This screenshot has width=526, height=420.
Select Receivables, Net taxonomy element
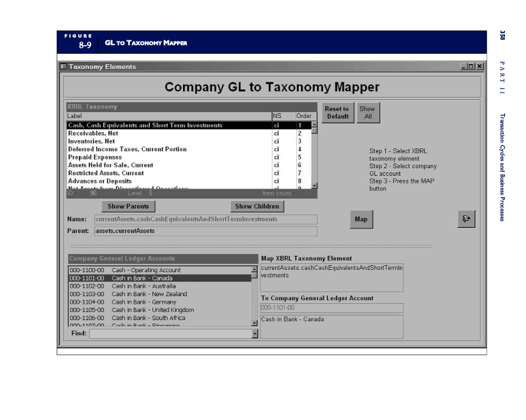click(x=93, y=133)
